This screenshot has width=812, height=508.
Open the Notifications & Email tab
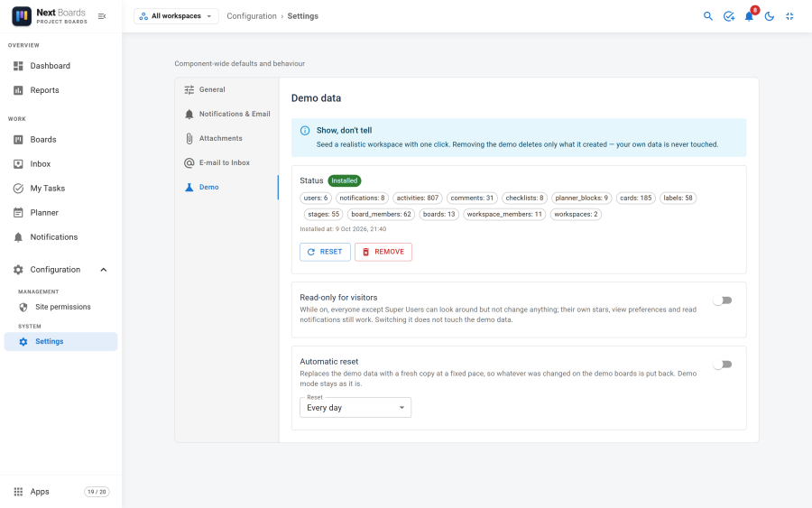click(226, 114)
